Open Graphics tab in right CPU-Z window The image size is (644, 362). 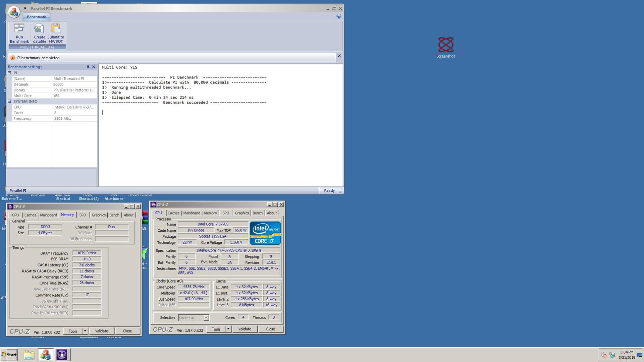pos(242,213)
